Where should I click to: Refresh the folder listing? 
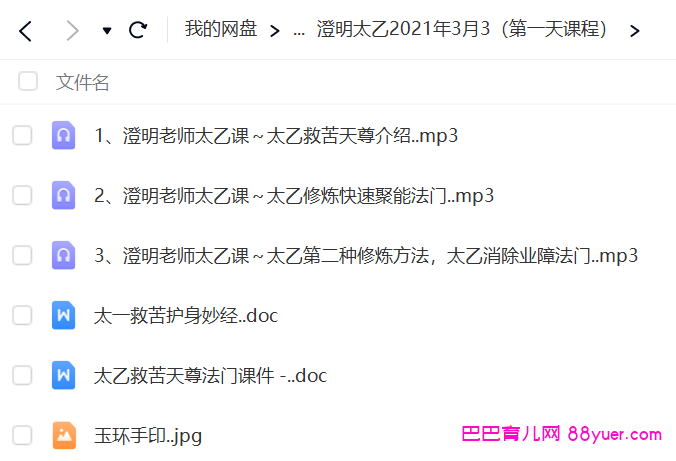pyautogui.click(x=138, y=30)
